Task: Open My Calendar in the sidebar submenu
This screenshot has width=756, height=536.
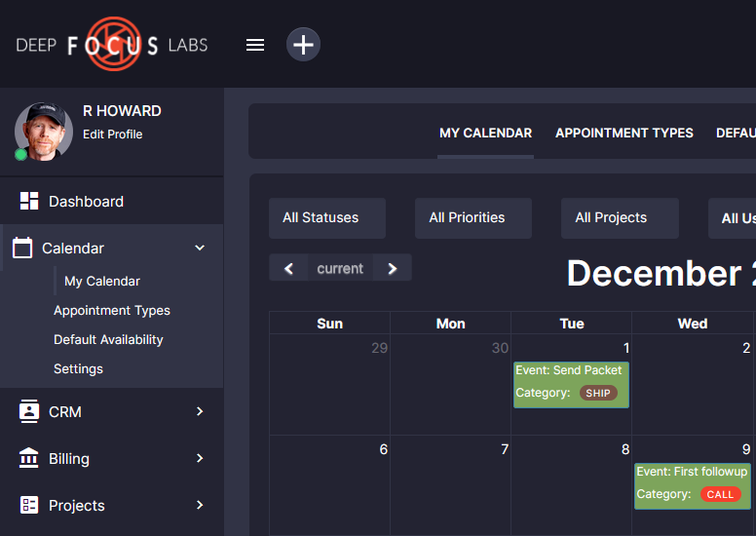Action: tap(102, 281)
